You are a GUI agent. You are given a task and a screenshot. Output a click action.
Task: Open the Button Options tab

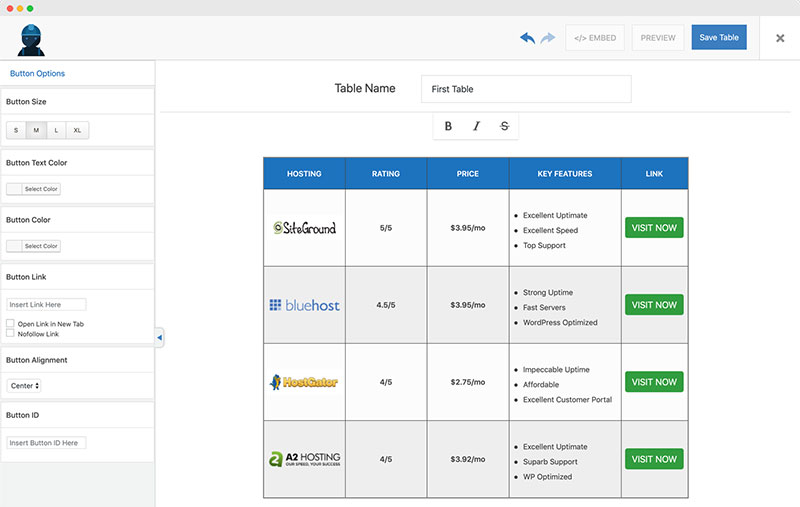coord(37,73)
